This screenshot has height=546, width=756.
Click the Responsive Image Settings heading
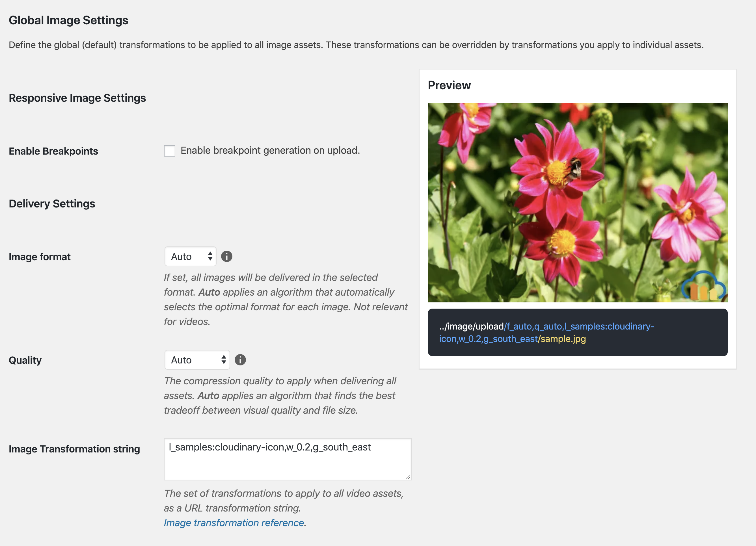[x=77, y=97]
